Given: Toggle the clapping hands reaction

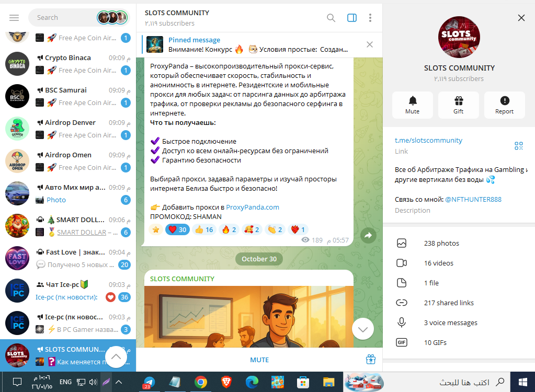Looking at the screenshot, I should pos(275,230).
